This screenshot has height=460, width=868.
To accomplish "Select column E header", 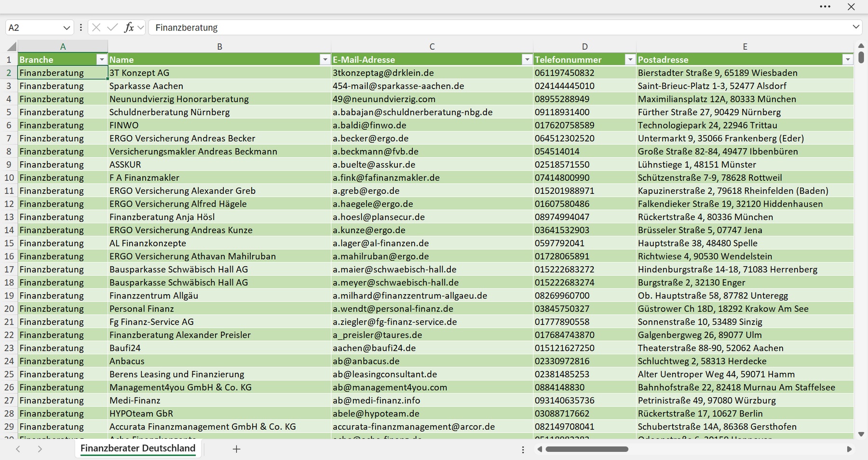I will [745, 47].
